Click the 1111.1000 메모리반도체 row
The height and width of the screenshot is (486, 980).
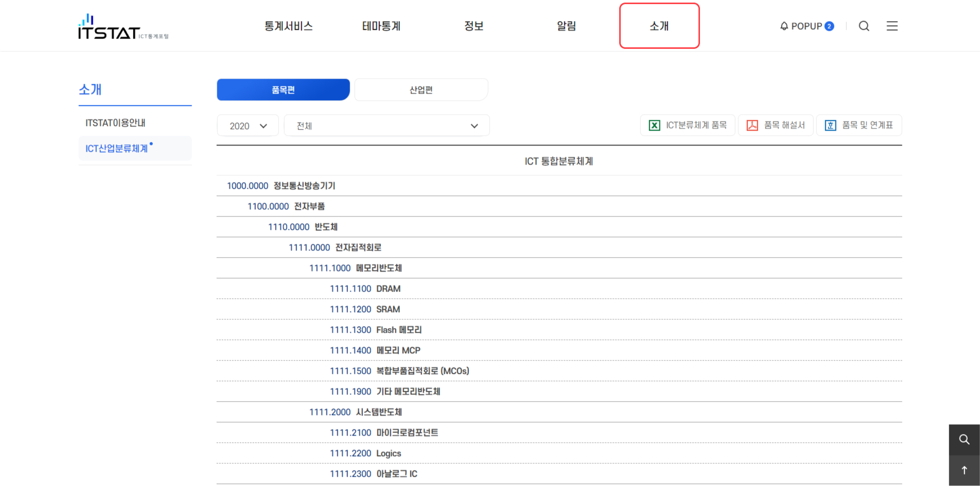[x=559, y=268]
